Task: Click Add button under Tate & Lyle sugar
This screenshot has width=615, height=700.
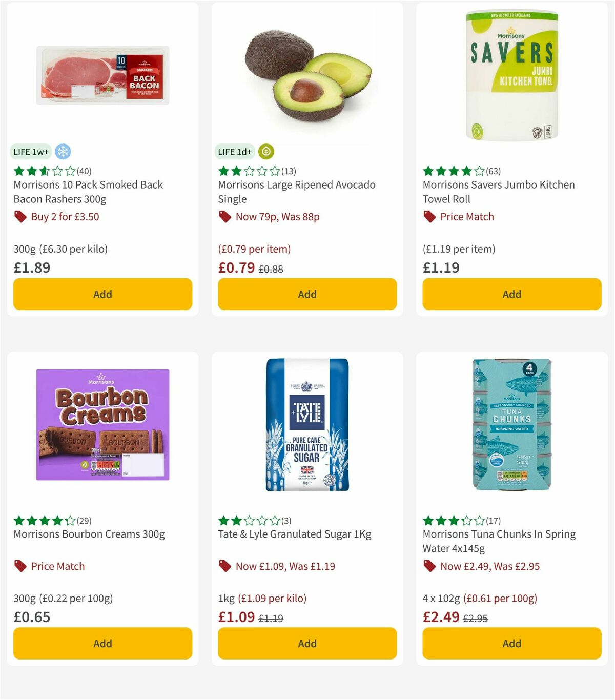Action: (x=307, y=643)
